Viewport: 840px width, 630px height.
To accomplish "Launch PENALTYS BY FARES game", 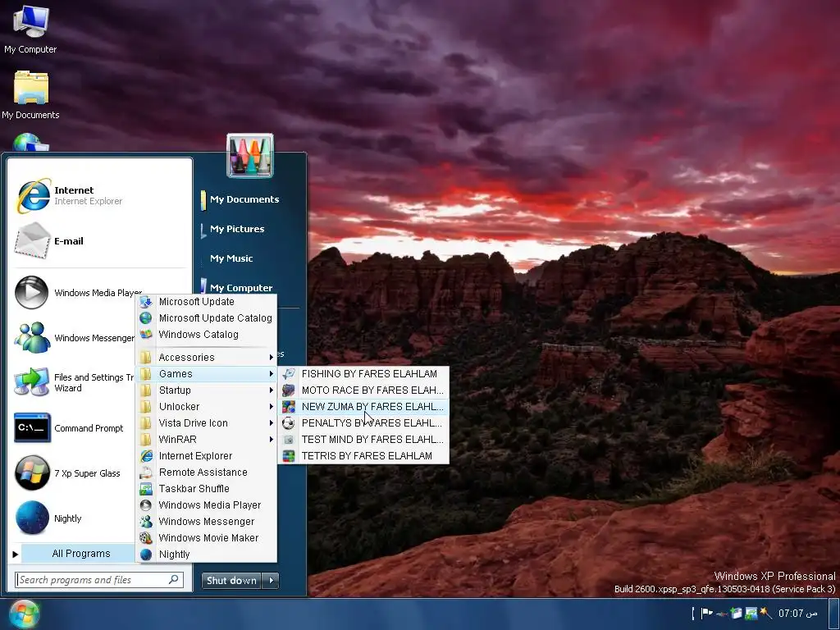I will click(x=363, y=423).
